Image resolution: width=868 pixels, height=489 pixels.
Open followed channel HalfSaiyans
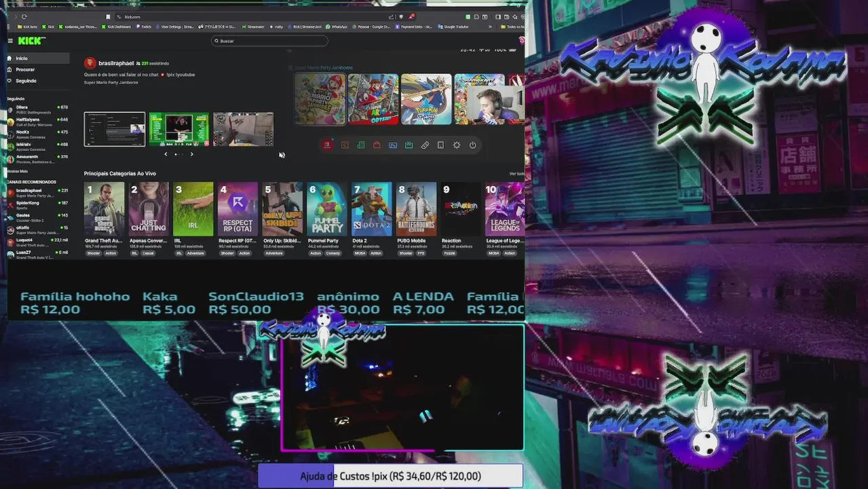tap(38, 121)
